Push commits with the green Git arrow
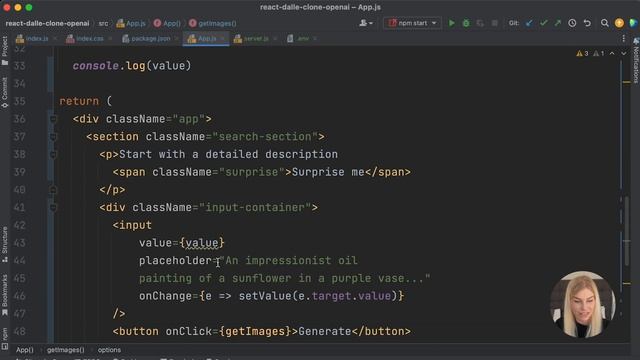640x360 pixels. click(558, 23)
